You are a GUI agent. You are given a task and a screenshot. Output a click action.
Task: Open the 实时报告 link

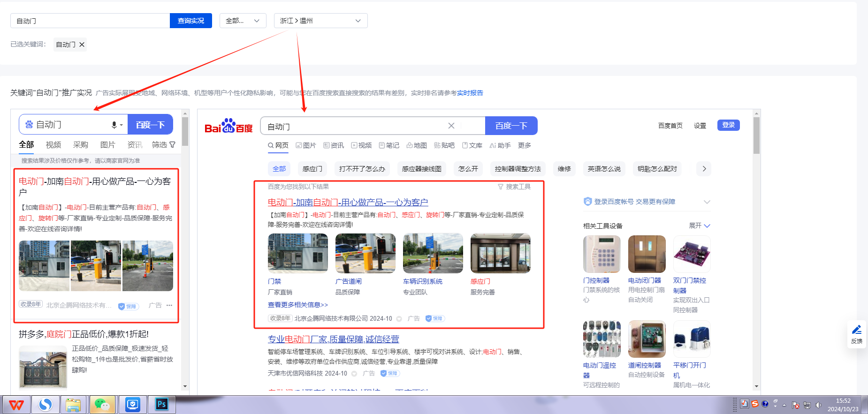(x=470, y=93)
